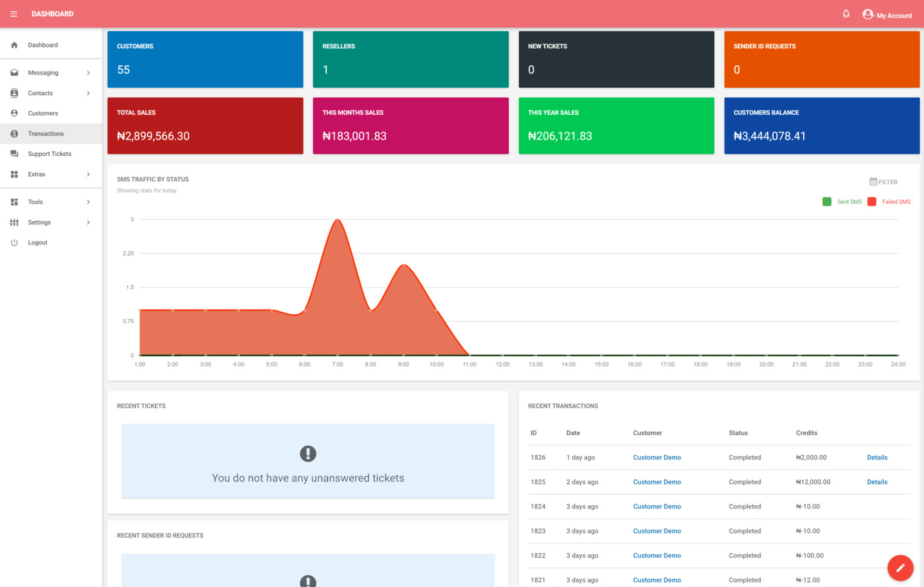The height and width of the screenshot is (587, 924).
Task: Click the hamburger menu icon
Action: [14, 14]
